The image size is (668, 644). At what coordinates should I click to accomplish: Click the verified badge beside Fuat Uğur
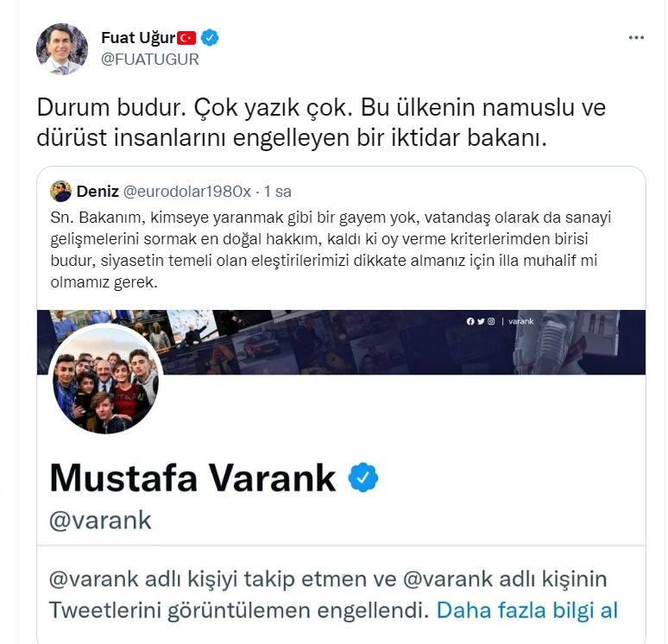[210, 38]
